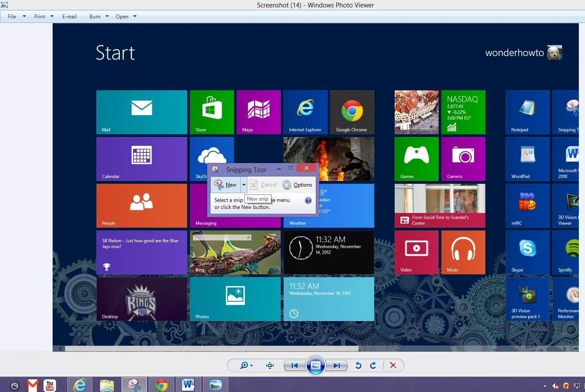585x392 pixels.
Task: Start a new snip in Snipping Tool
Action: pyautogui.click(x=228, y=184)
